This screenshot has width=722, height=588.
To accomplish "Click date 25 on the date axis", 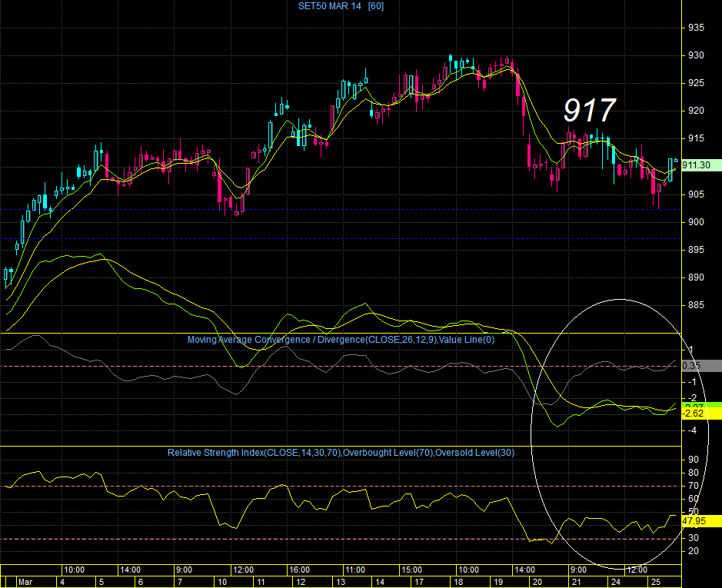I will point(655,582).
